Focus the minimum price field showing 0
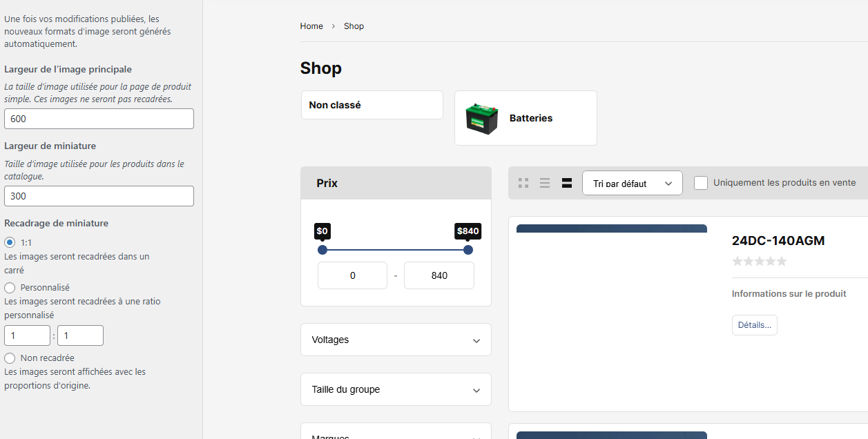 (352, 275)
